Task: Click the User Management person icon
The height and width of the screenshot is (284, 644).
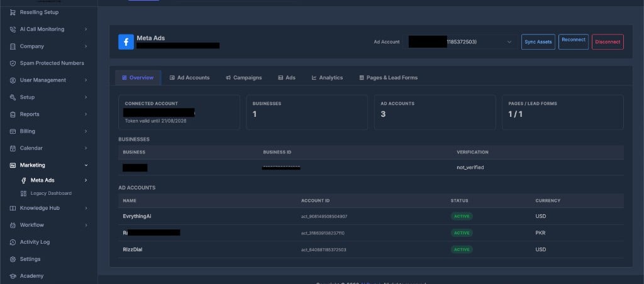Action: [13, 80]
